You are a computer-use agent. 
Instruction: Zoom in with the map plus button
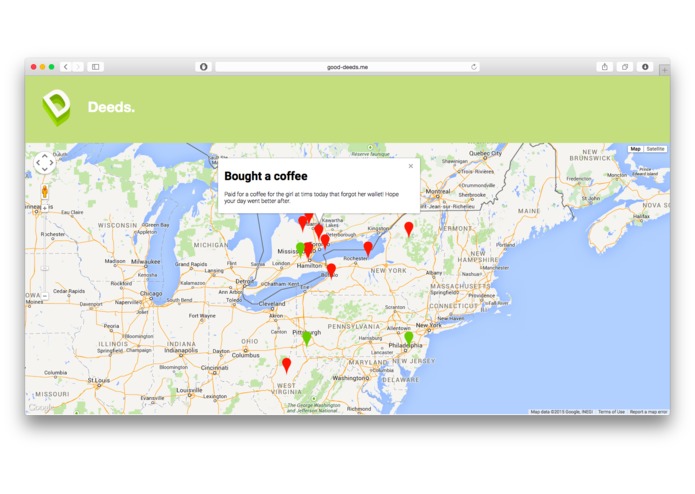44,208
